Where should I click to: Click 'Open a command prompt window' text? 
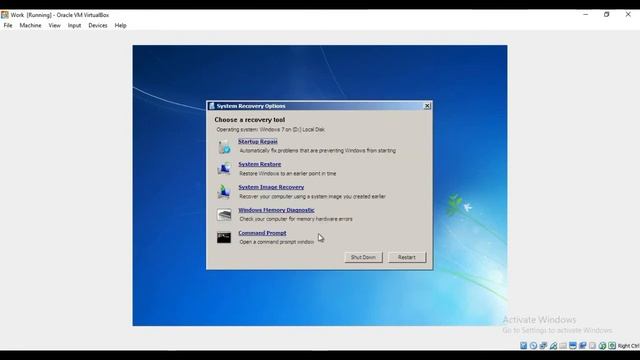coord(277,242)
